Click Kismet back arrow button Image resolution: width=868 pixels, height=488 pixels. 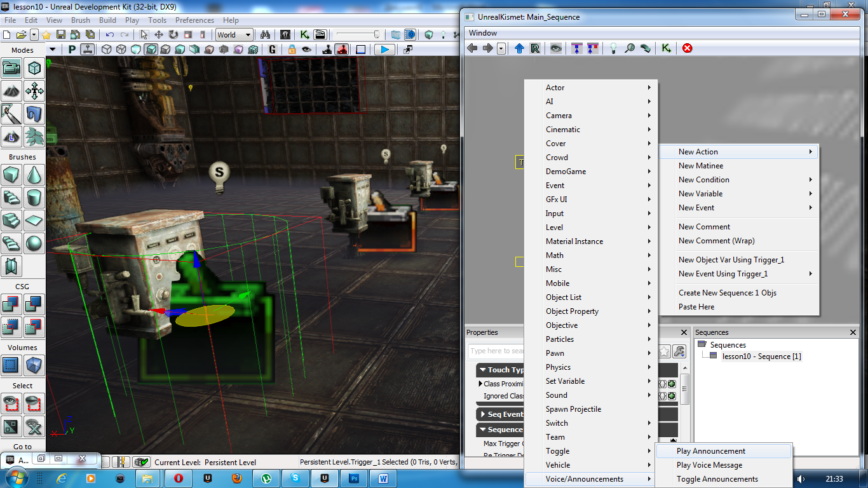(472, 48)
